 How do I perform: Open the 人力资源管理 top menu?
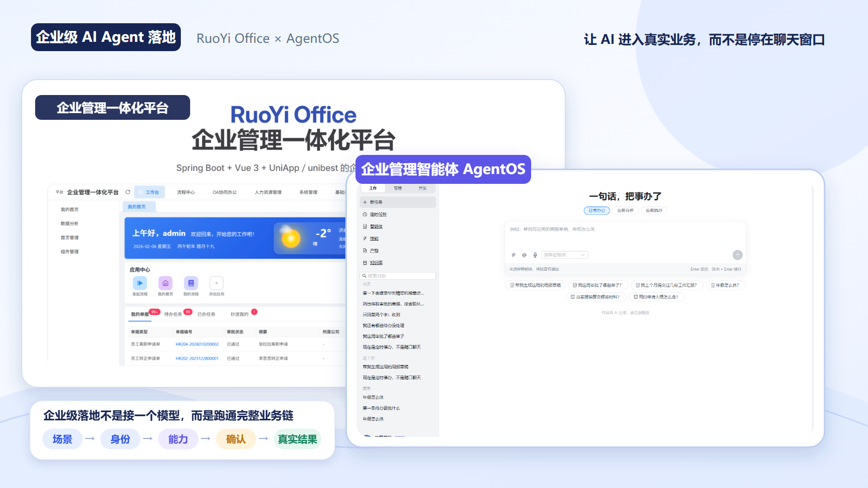pos(268,192)
